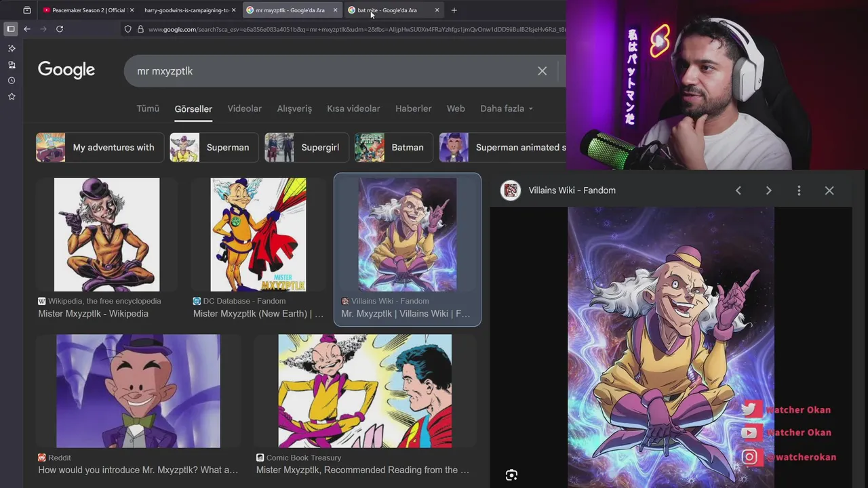Viewport: 868px width, 488px height.
Task: Open the Reddit cartoon Mxyzptlk image
Action: [138, 391]
